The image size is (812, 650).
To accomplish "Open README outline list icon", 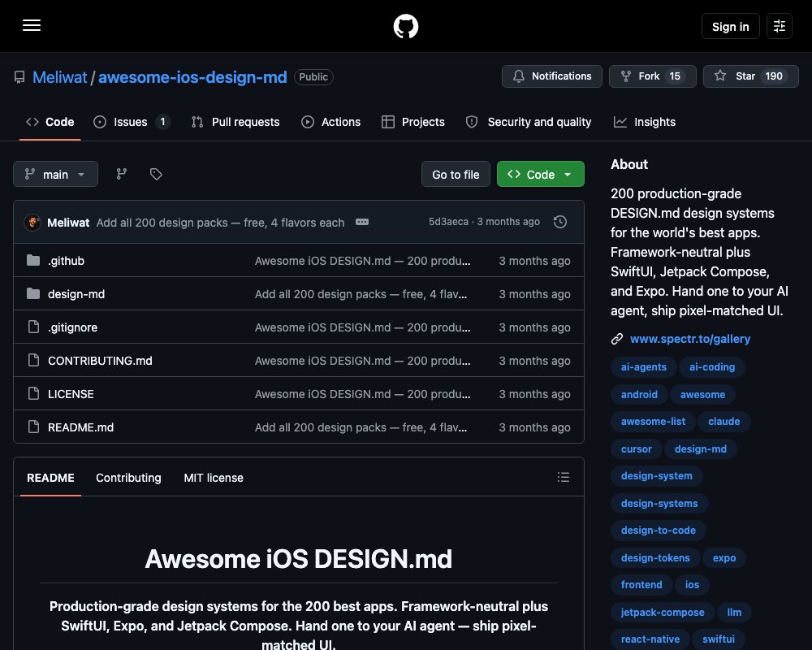I will (x=564, y=478).
